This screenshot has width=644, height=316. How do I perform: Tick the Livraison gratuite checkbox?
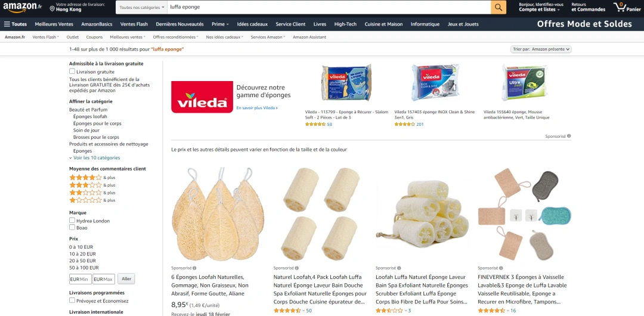point(72,72)
